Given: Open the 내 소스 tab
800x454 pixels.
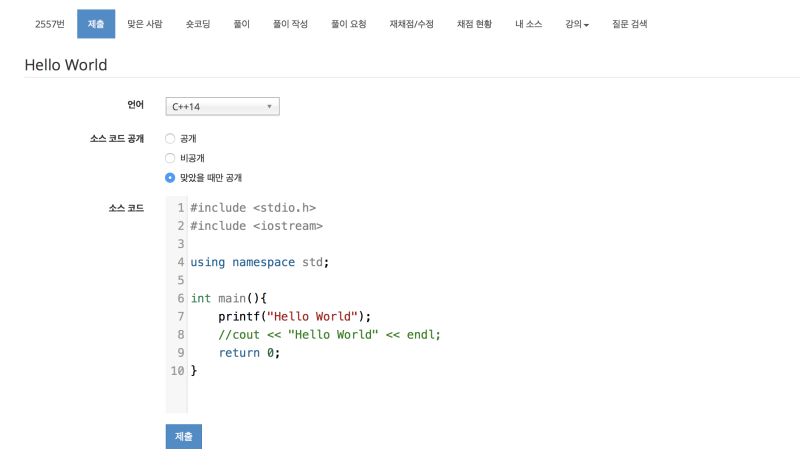Looking at the screenshot, I should [529, 24].
